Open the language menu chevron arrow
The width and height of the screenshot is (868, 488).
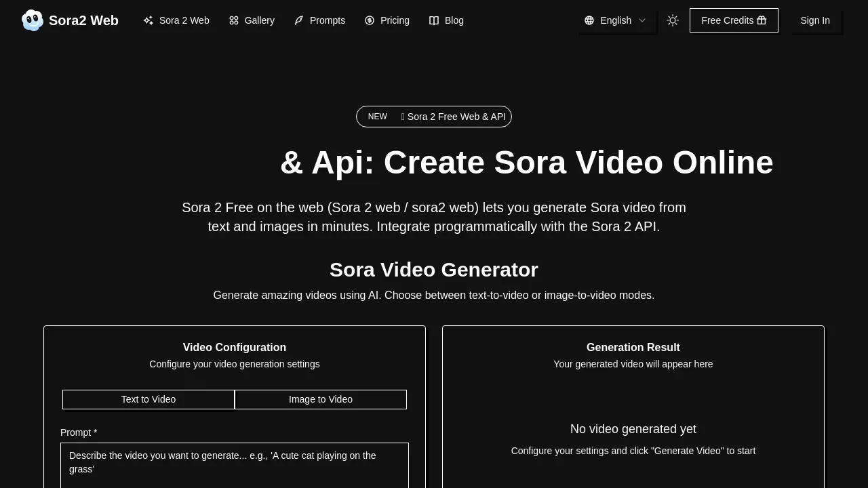click(x=642, y=20)
